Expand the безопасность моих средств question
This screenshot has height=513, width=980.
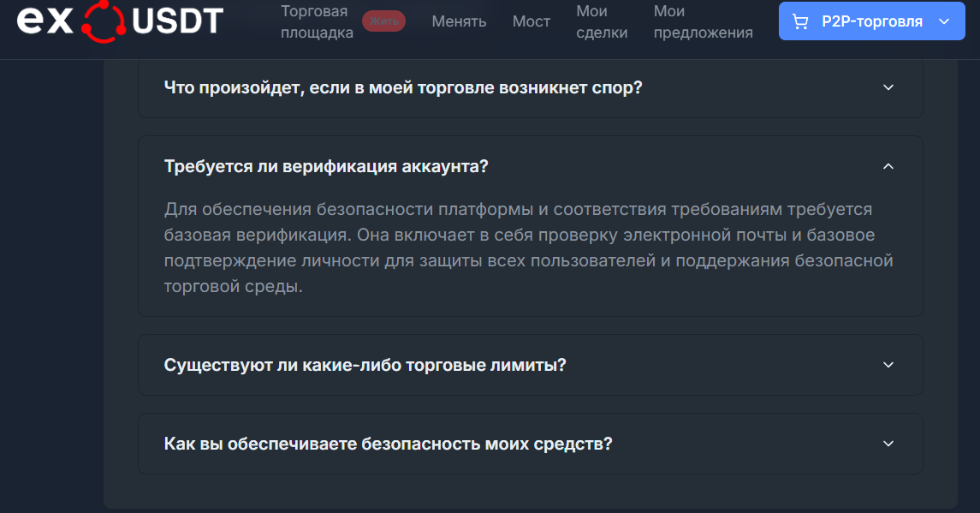388,444
